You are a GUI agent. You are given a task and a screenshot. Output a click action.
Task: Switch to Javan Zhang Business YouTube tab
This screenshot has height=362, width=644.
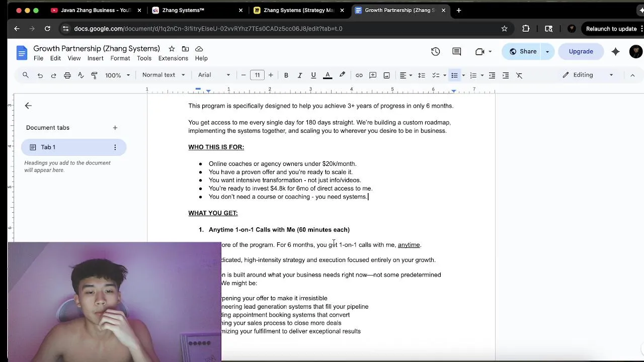pos(96,10)
